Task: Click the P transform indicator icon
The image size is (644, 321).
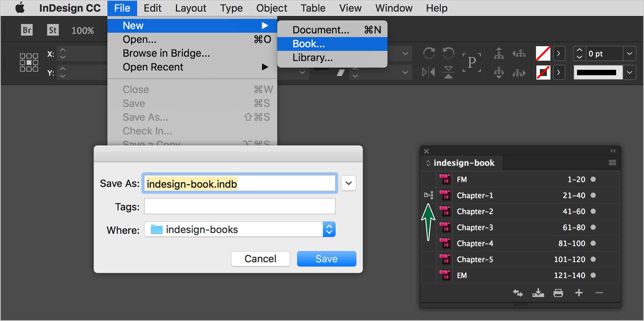Action: [472, 63]
